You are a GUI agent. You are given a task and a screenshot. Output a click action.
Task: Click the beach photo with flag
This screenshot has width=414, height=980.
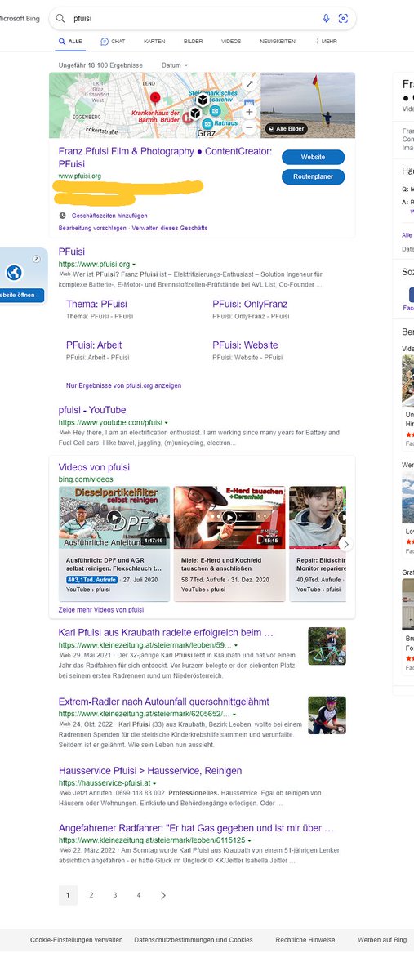tap(308, 105)
